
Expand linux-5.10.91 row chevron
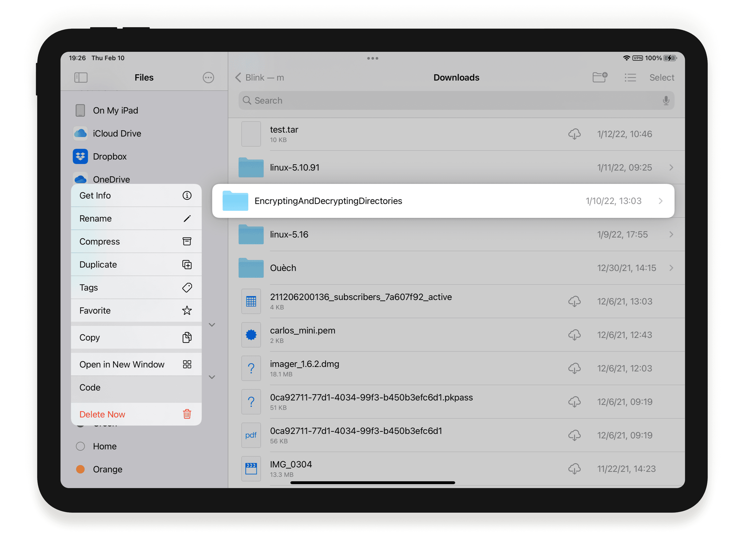pyautogui.click(x=671, y=167)
